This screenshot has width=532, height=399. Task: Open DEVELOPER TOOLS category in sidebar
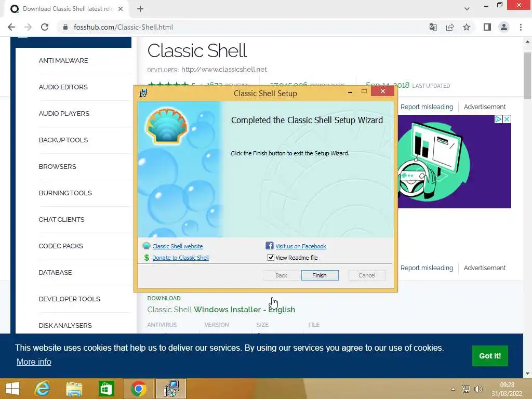70,299
